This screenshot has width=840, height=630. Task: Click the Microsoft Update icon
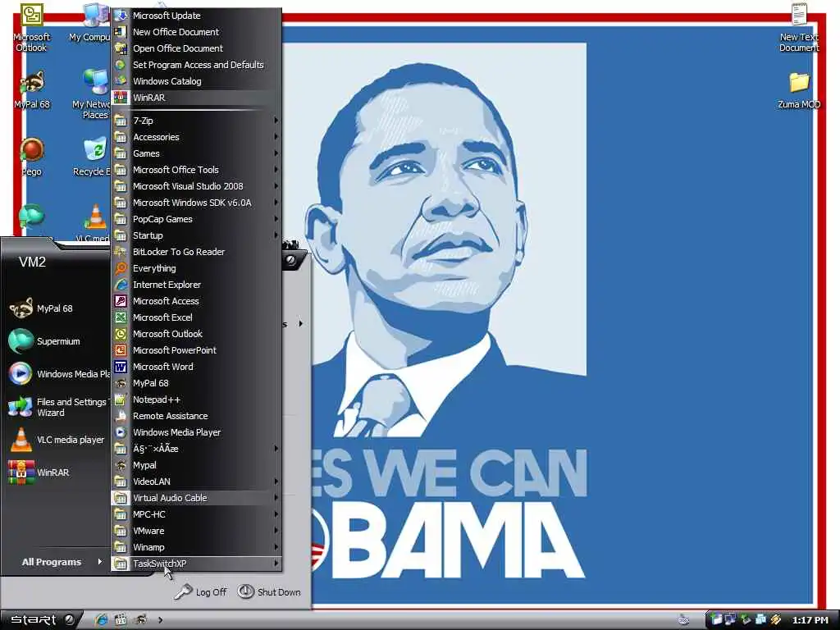pos(121,16)
